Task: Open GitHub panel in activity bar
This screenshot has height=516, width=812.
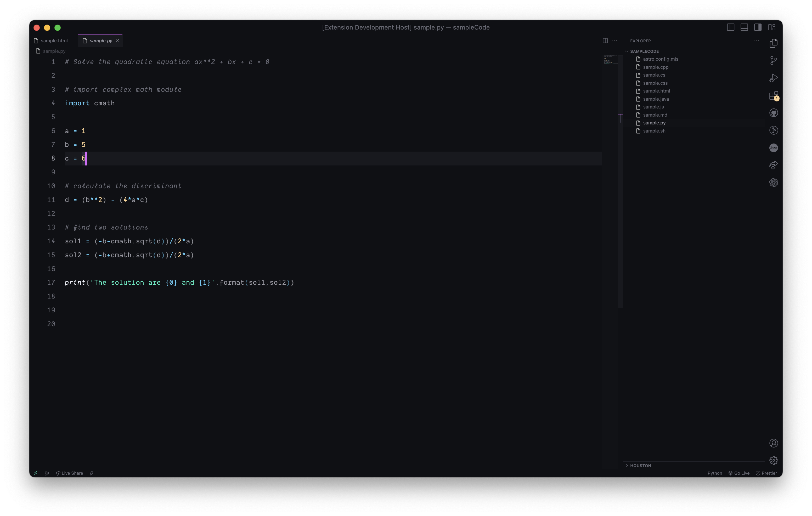Action: 774,113
